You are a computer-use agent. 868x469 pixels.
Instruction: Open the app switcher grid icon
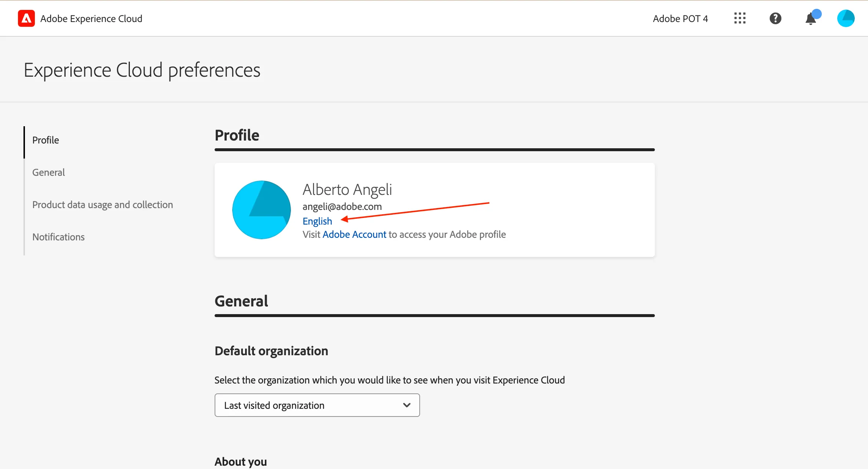click(740, 18)
